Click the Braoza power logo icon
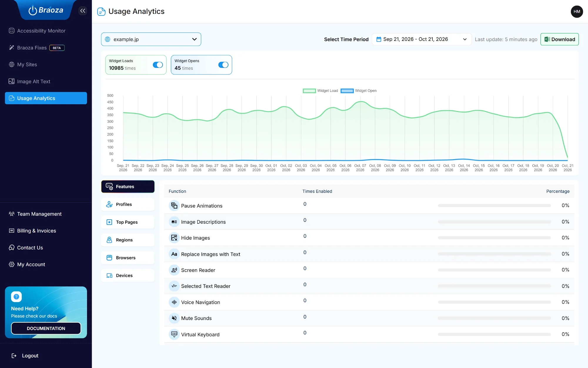 (33, 11)
